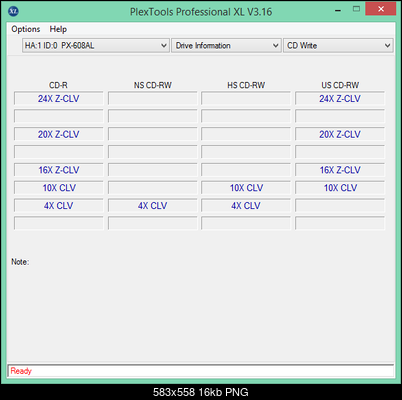Select the HS CD-RW 4X CLV cell
Screen dimensions: 402x400
tap(246, 206)
